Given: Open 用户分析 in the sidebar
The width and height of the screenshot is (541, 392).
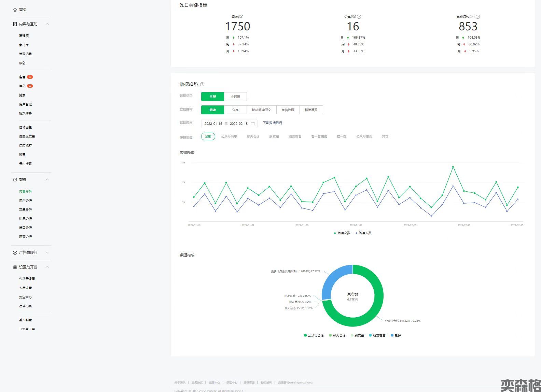Looking at the screenshot, I should [x=25, y=201].
